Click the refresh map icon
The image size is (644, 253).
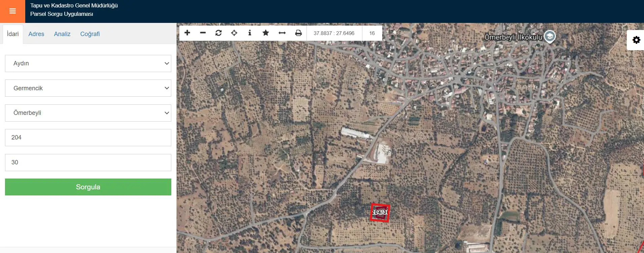pyautogui.click(x=218, y=33)
